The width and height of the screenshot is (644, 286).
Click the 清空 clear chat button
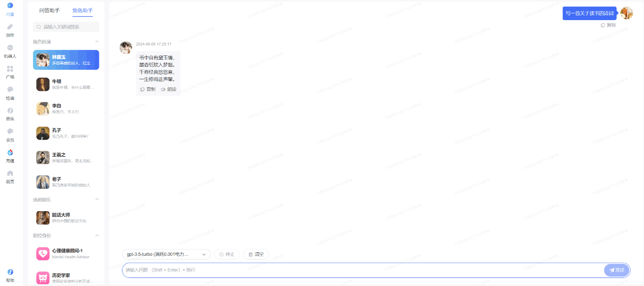tap(256, 254)
